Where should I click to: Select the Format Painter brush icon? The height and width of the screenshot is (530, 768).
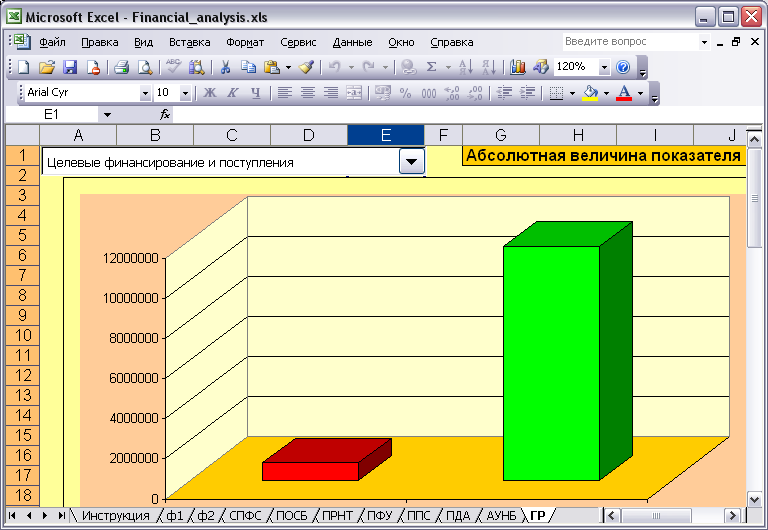[x=307, y=67]
